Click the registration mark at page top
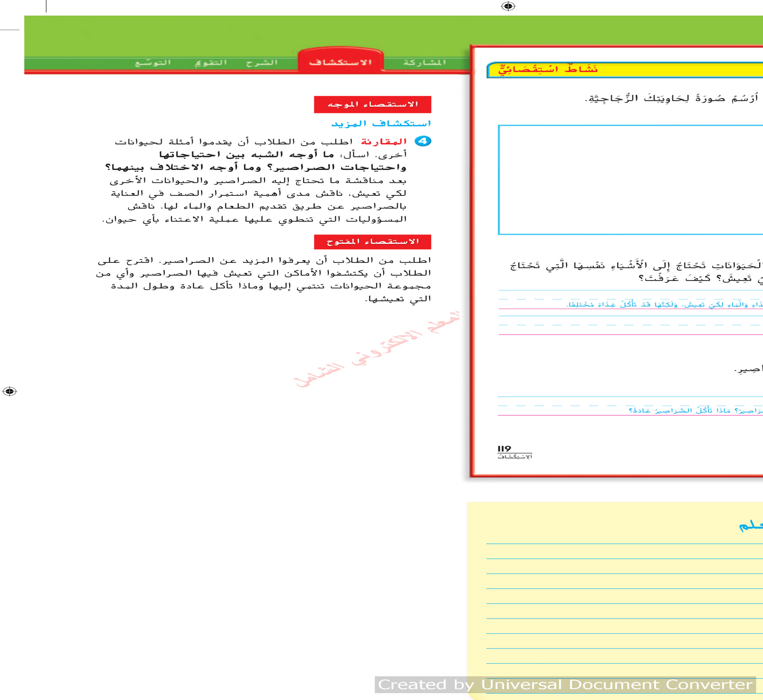Image resolution: width=763 pixels, height=700 pixels. pos(508,7)
